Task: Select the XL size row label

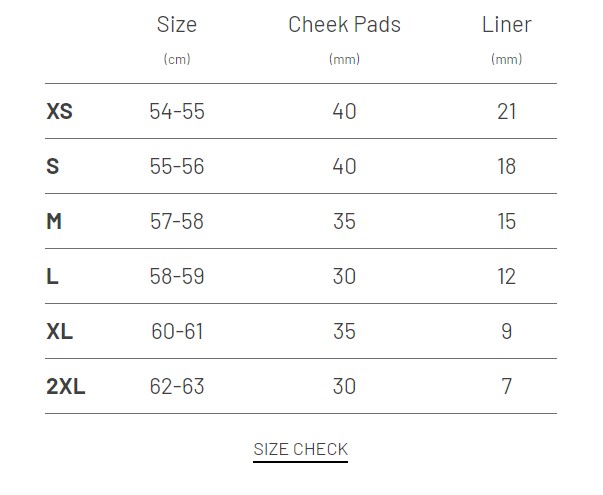Action: tap(60, 332)
